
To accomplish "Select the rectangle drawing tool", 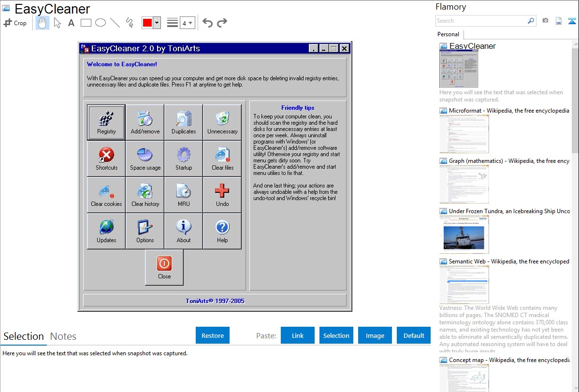I will click(86, 23).
